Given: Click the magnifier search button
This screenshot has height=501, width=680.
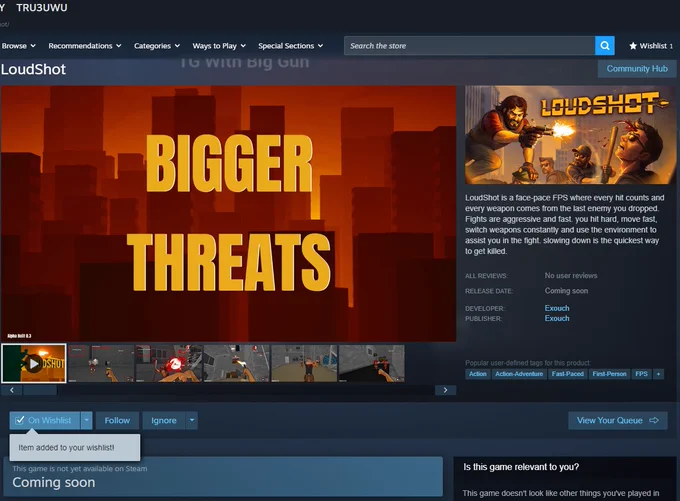Looking at the screenshot, I should 605,46.
